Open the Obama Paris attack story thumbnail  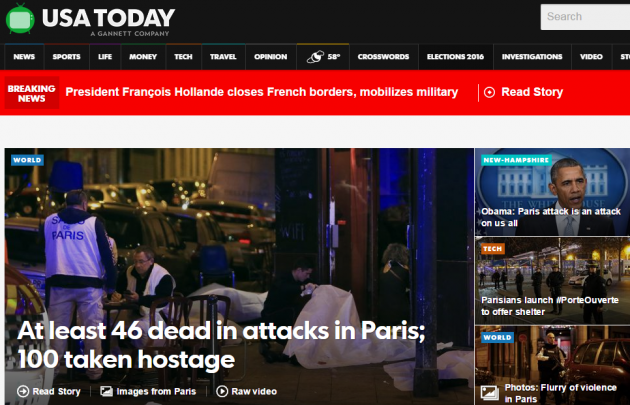click(x=552, y=192)
